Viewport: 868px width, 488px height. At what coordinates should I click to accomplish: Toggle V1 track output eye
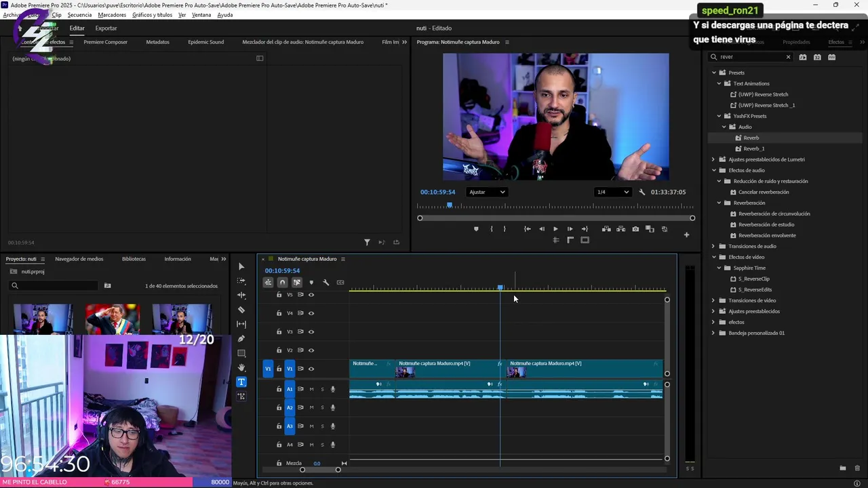click(311, 369)
